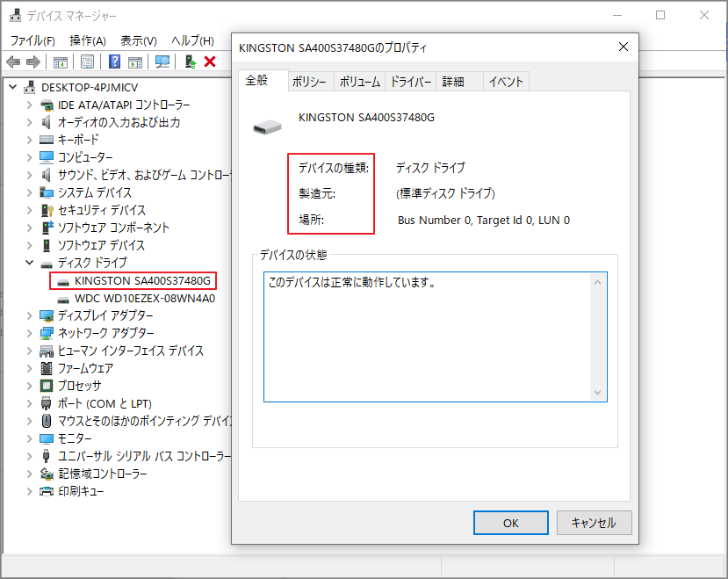
Task: Click the ディスプレイ アダプター icon
Action: click(x=47, y=315)
